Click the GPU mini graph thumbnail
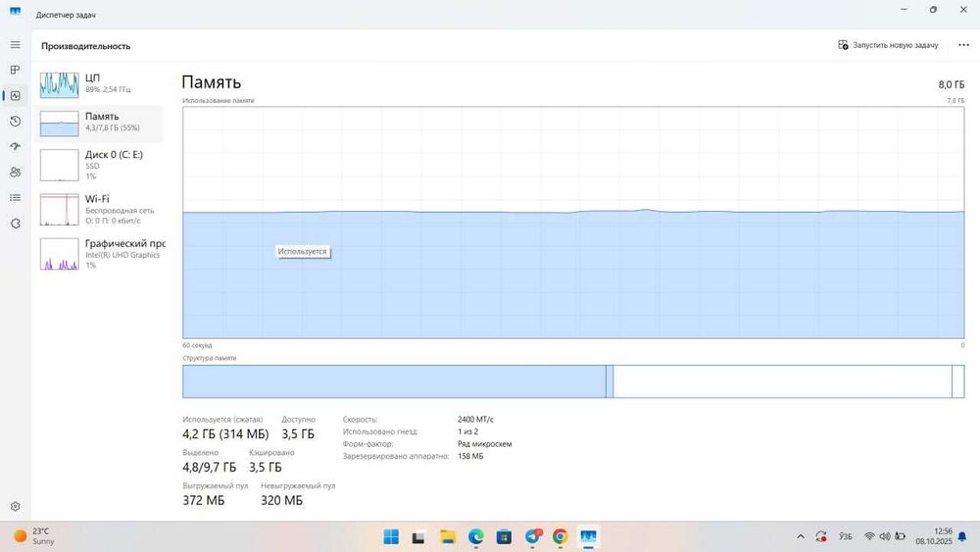The height and width of the screenshot is (552, 980). 60,254
